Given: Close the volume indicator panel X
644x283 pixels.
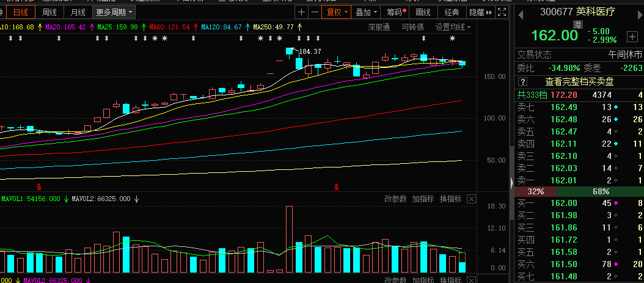Looking at the screenshot, I should (471, 199).
